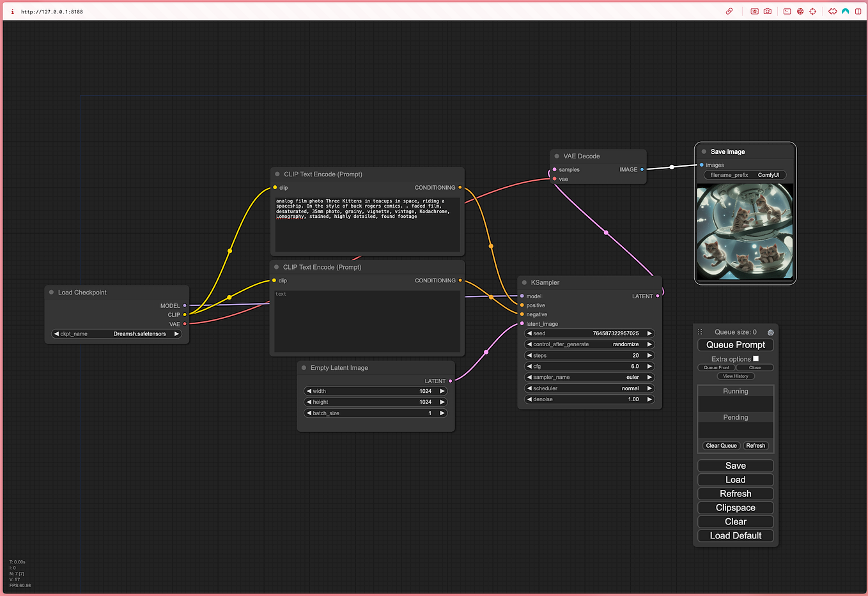Cycle ckpt_name using its right arrow

click(177, 333)
